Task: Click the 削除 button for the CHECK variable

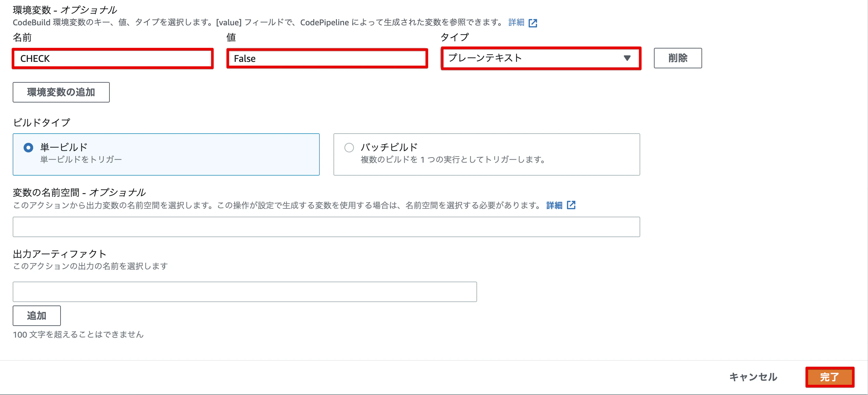Action: point(678,58)
